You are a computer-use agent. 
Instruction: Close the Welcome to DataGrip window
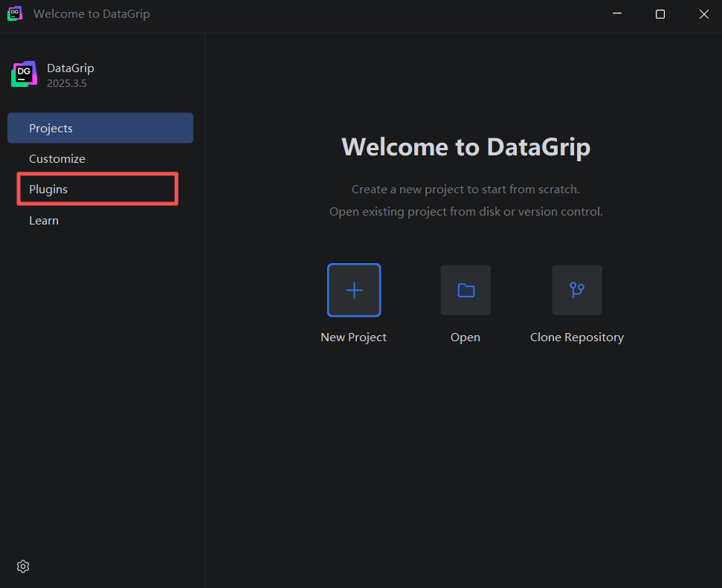pos(703,14)
